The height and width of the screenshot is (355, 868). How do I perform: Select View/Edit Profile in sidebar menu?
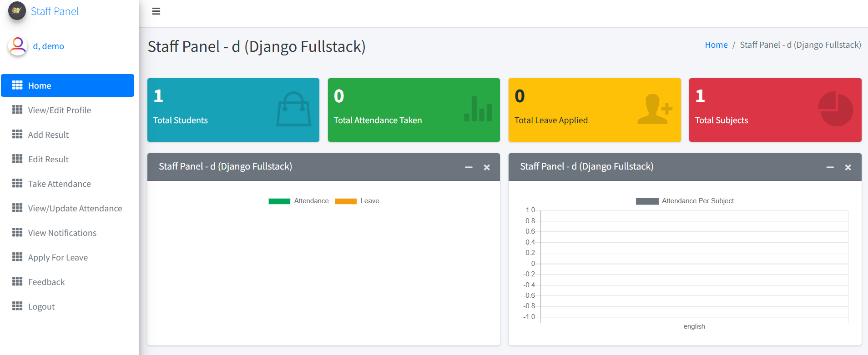(59, 110)
